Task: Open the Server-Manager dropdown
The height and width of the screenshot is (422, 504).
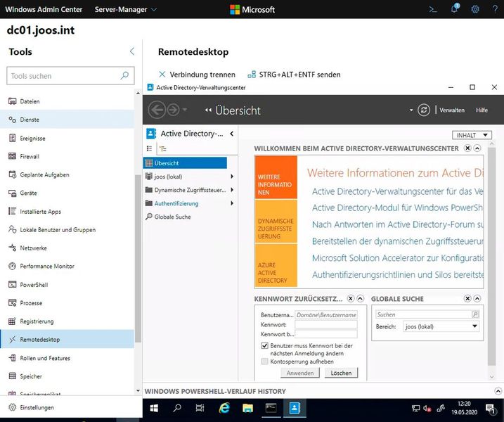Action: [x=126, y=9]
